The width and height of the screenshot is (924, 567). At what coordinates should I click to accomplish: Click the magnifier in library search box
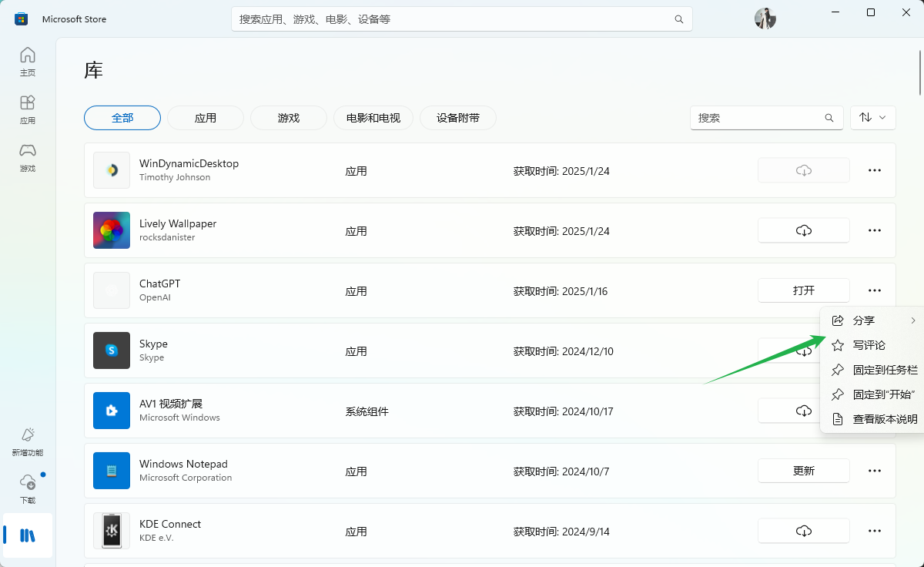pyautogui.click(x=829, y=118)
